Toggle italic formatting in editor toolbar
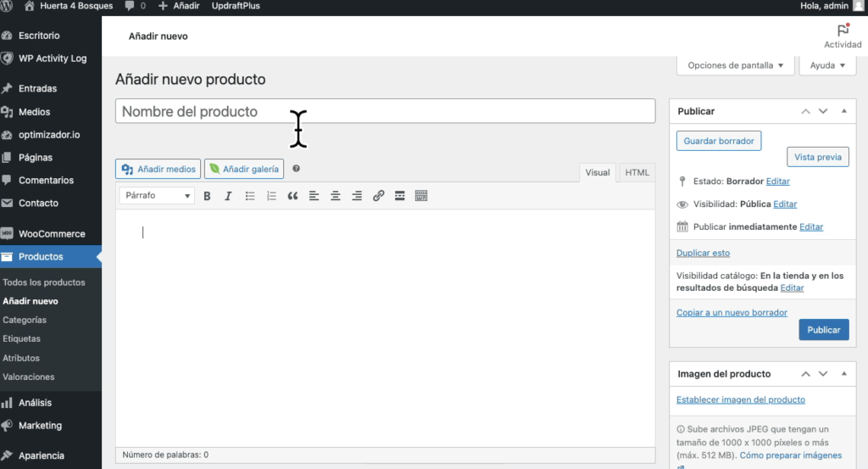The width and height of the screenshot is (868, 469). point(228,196)
